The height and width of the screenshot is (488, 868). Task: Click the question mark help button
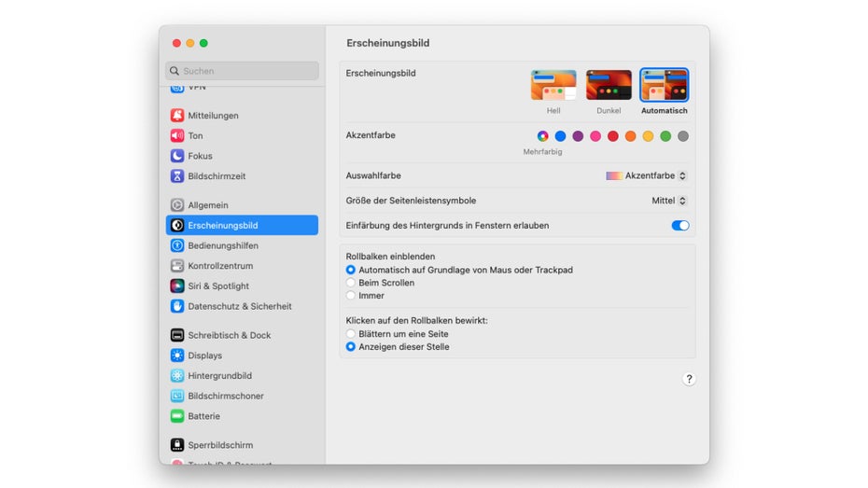(x=689, y=379)
